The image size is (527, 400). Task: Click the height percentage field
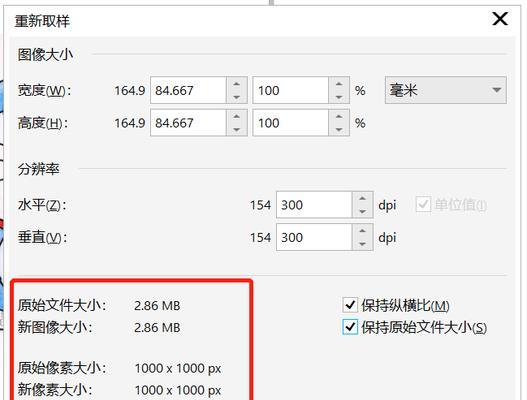point(291,123)
